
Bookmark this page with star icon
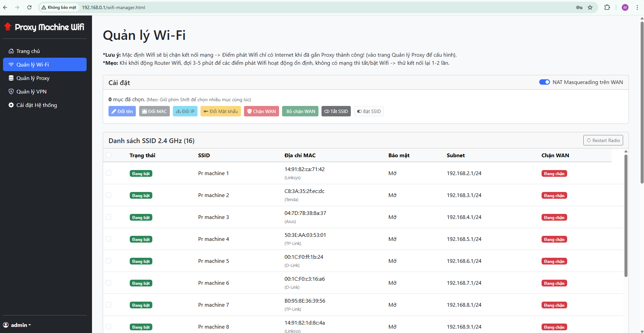tap(590, 7)
